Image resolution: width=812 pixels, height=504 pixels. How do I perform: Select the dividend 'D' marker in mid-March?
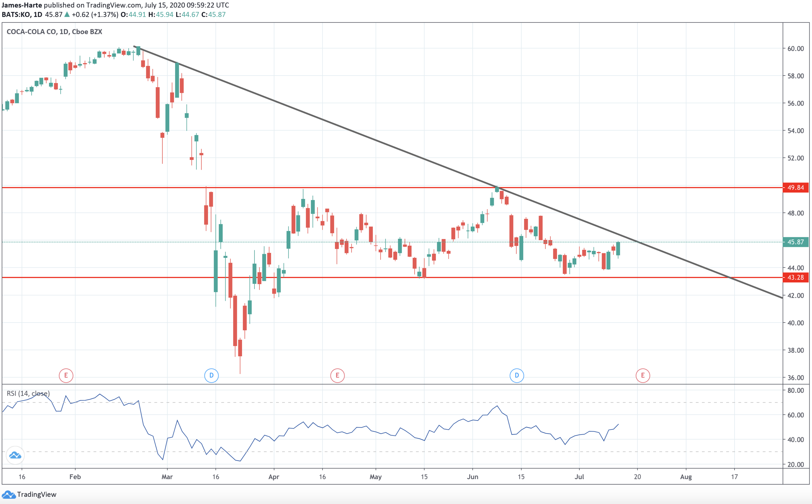[x=211, y=375]
